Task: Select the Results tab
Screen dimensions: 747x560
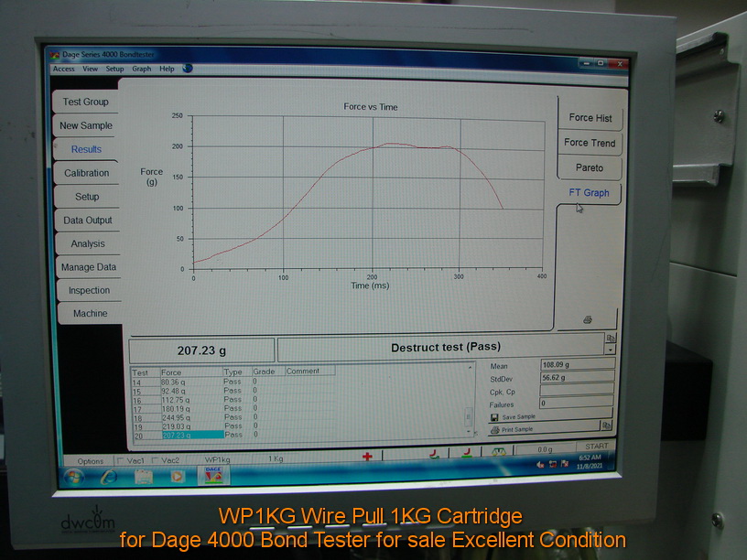Action: [86, 149]
